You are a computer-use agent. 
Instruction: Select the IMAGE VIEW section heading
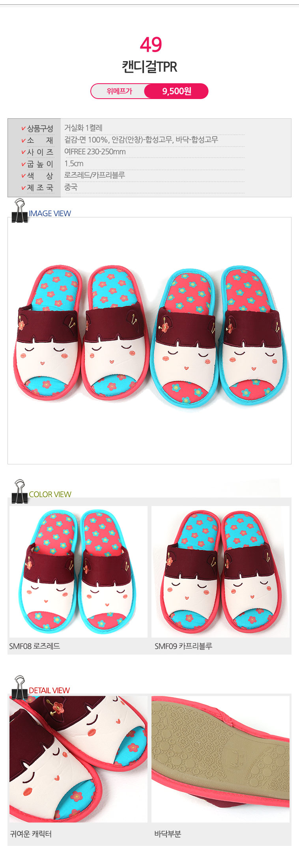tap(50, 213)
